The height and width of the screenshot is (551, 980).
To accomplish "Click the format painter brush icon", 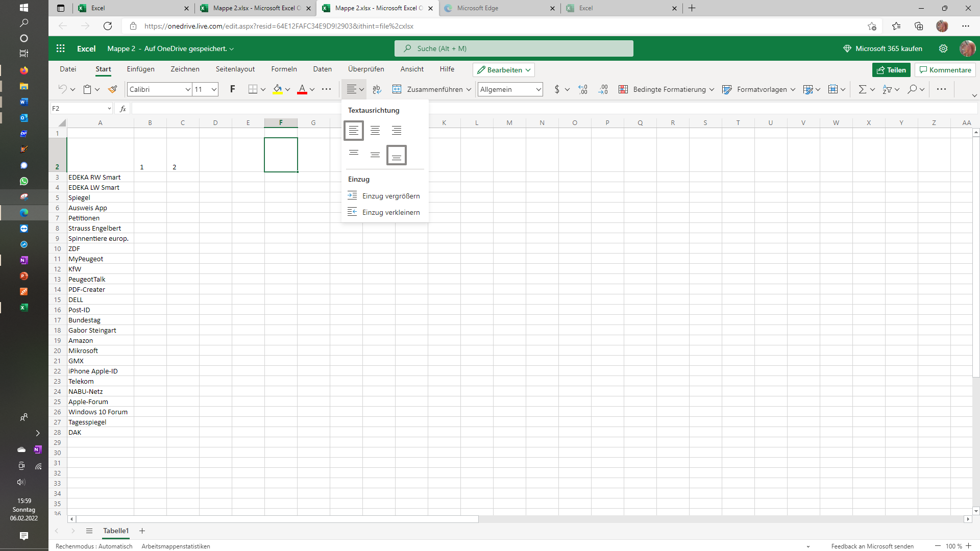I will 113,89.
